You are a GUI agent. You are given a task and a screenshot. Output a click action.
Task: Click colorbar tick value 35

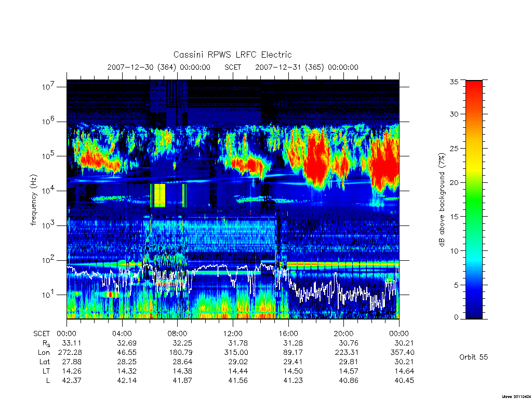pos(454,82)
